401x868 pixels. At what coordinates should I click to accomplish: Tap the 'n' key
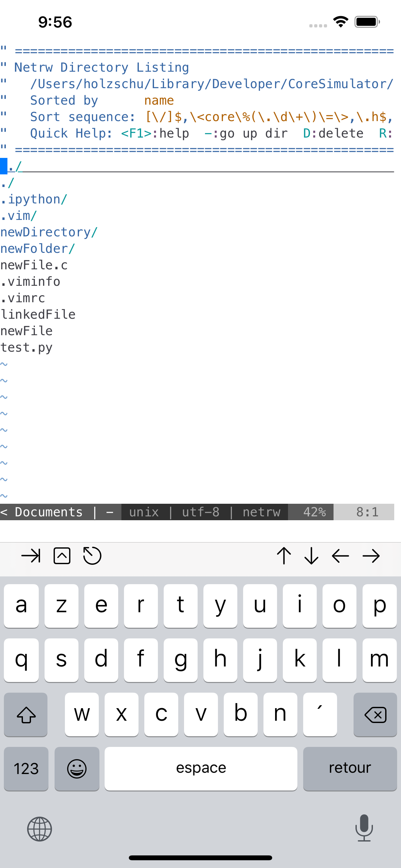[x=280, y=714]
